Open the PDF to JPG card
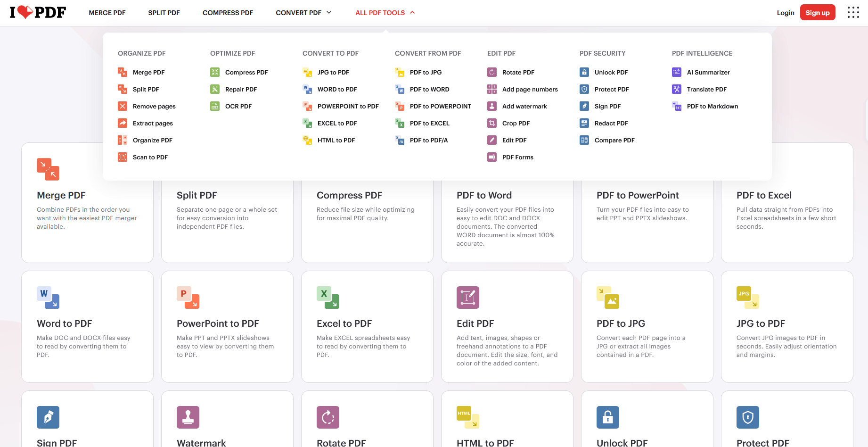The image size is (868, 447). [x=647, y=326]
